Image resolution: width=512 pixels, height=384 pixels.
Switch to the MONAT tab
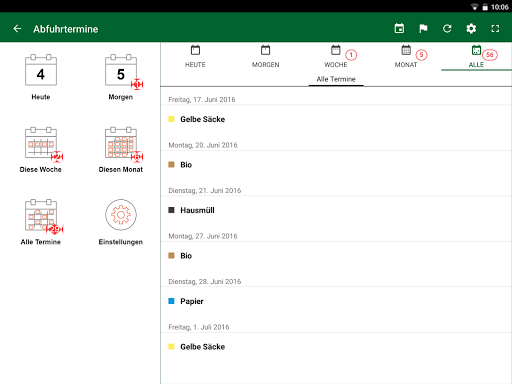point(406,57)
